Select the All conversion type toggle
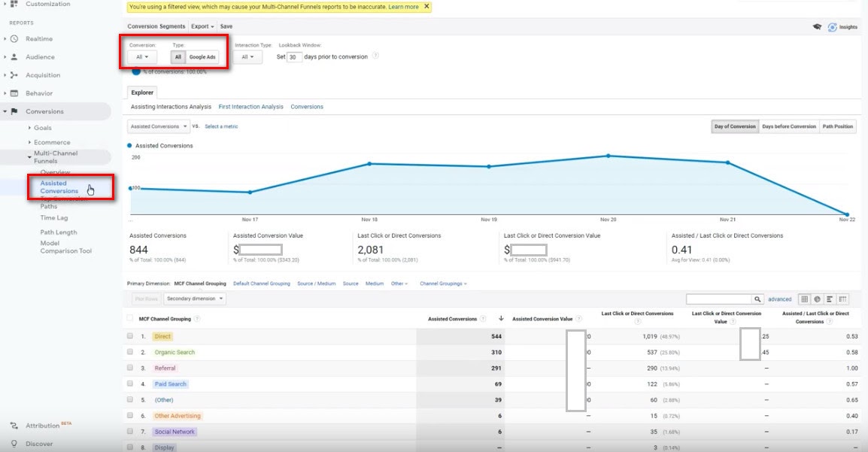 pyautogui.click(x=178, y=57)
